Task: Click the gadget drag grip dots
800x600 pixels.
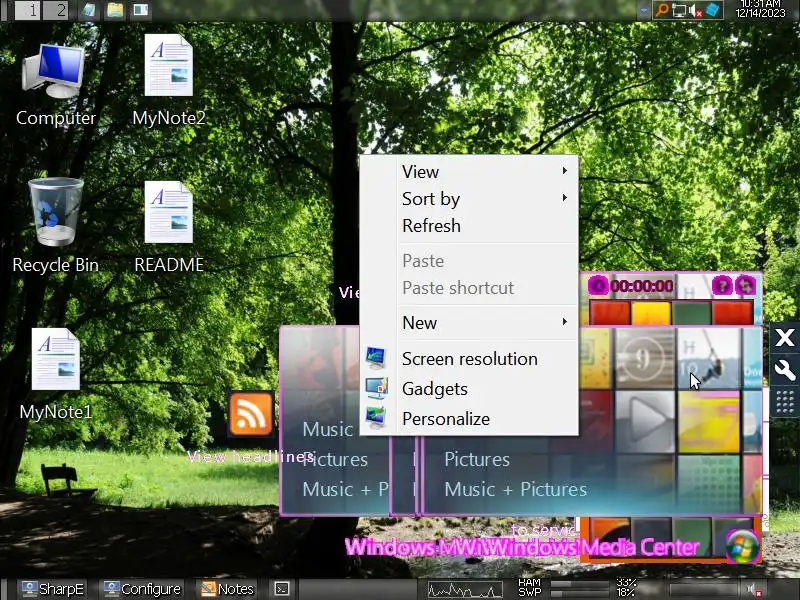Action: coord(785,403)
